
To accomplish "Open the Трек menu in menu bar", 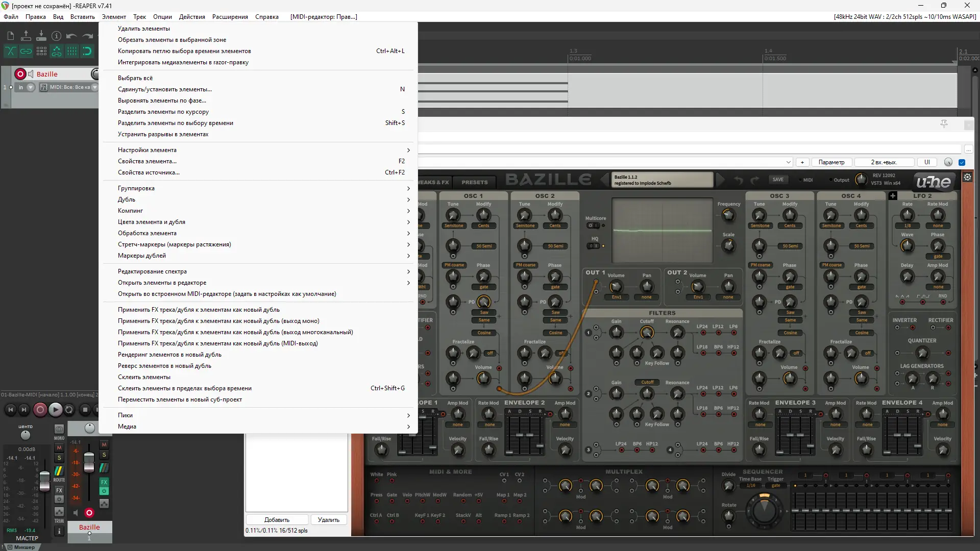I will [139, 17].
